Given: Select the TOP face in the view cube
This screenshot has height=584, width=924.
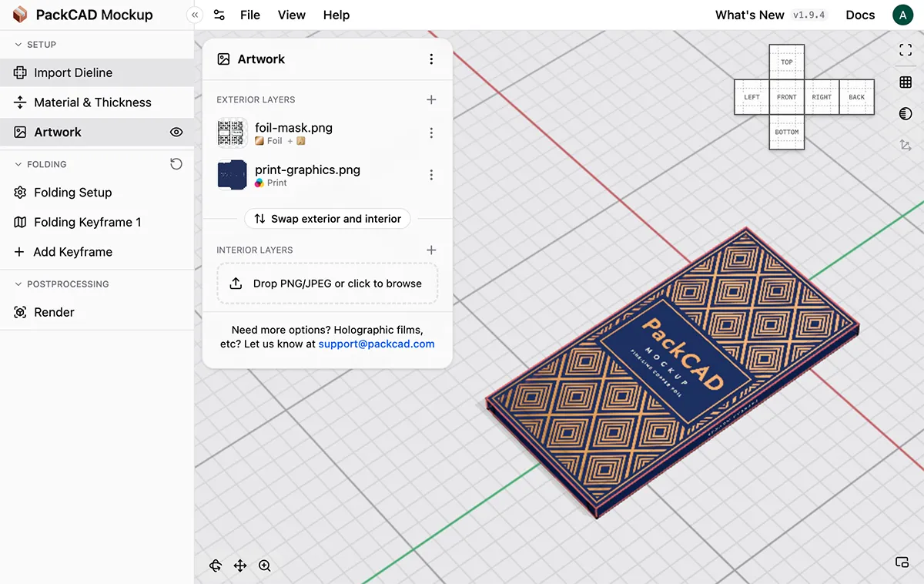Looking at the screenshot, I should coord(786,62).
